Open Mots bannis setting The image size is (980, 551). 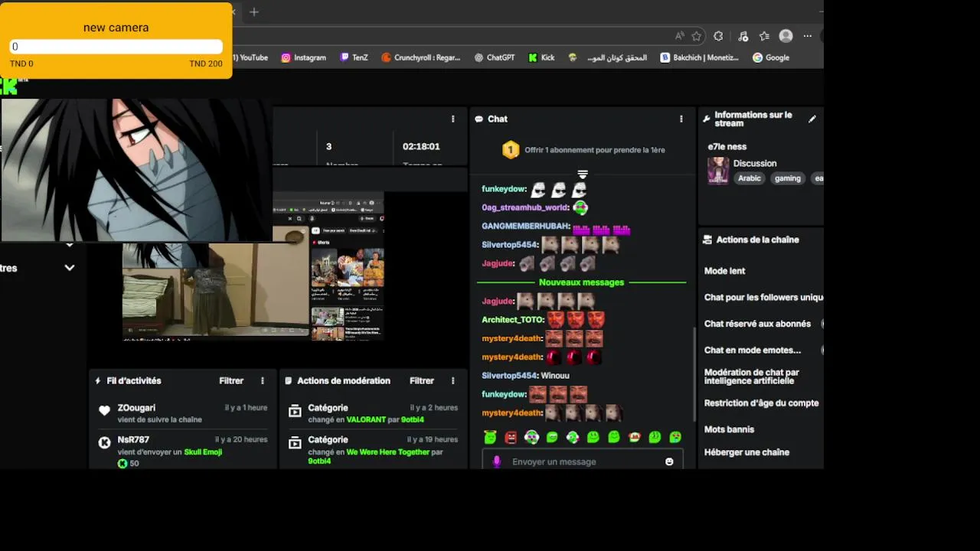tap(729, 429)
